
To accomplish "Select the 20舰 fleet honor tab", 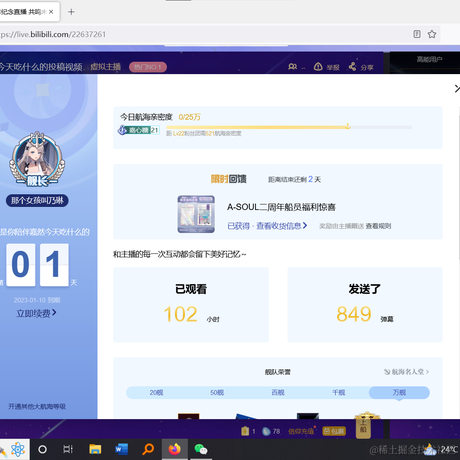I will click(156, 393).
